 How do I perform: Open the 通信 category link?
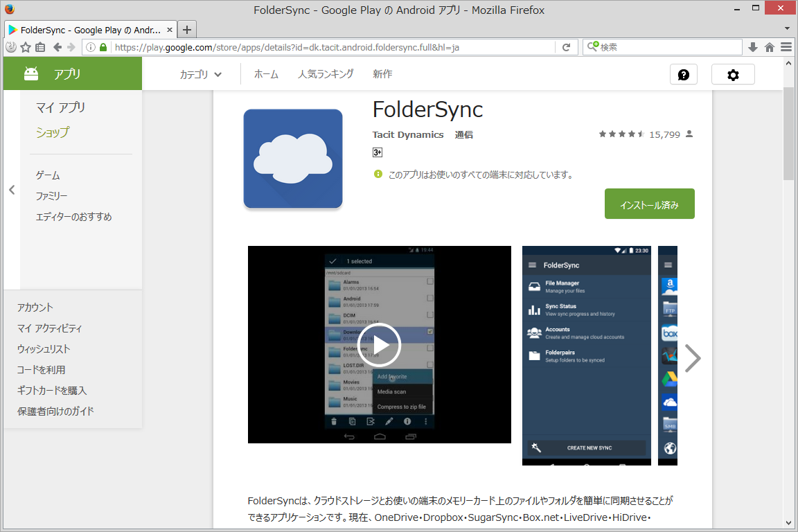(463, 135)
